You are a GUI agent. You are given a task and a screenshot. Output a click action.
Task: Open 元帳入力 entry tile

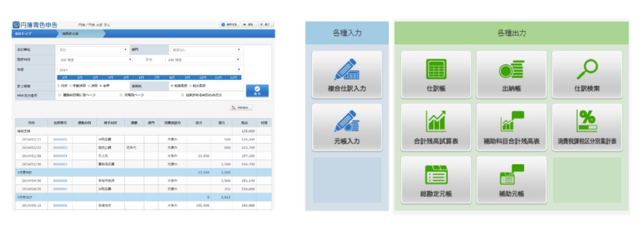pyautogui.click(x=347, y=127)
